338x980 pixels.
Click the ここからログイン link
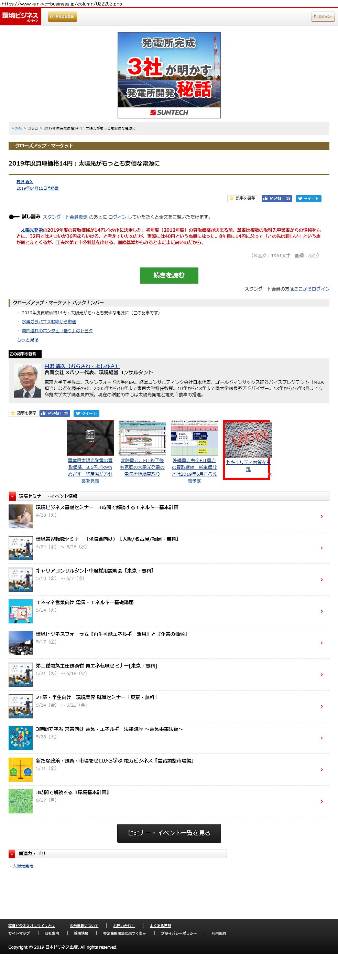click(x=312, y=289)
